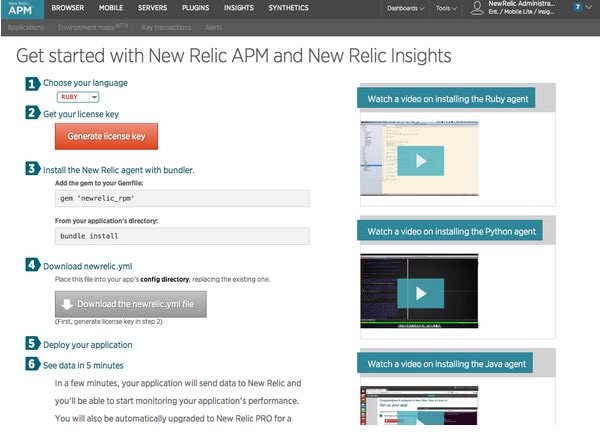
Task: Expand the Dashboards dropdown menu
Action: (x=406, y=8)
